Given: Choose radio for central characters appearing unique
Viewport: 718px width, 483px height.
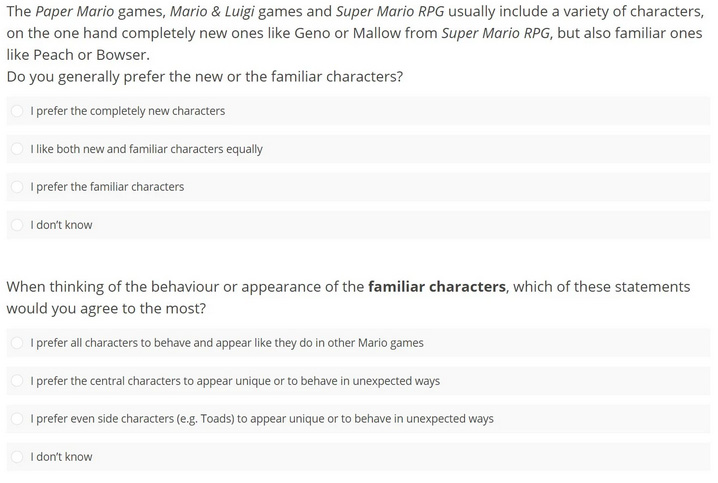Looking at the screenshot, I should click(17, 381).
